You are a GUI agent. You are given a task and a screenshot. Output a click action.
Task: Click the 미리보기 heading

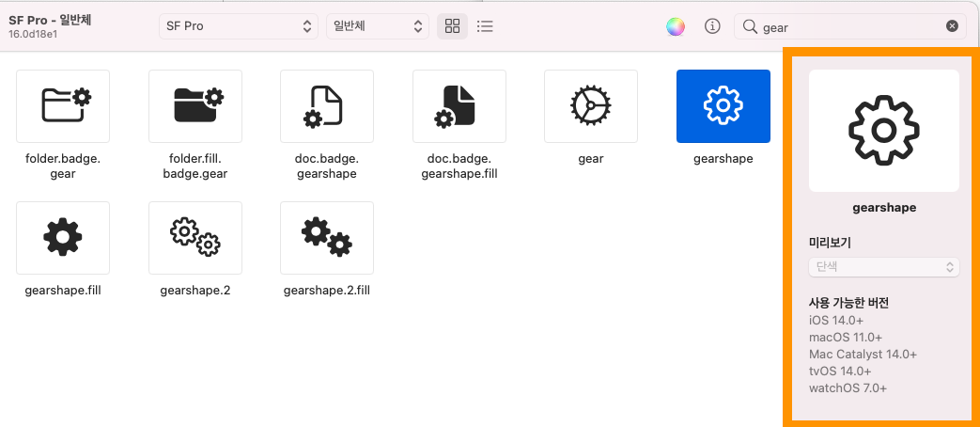point(830,244)
